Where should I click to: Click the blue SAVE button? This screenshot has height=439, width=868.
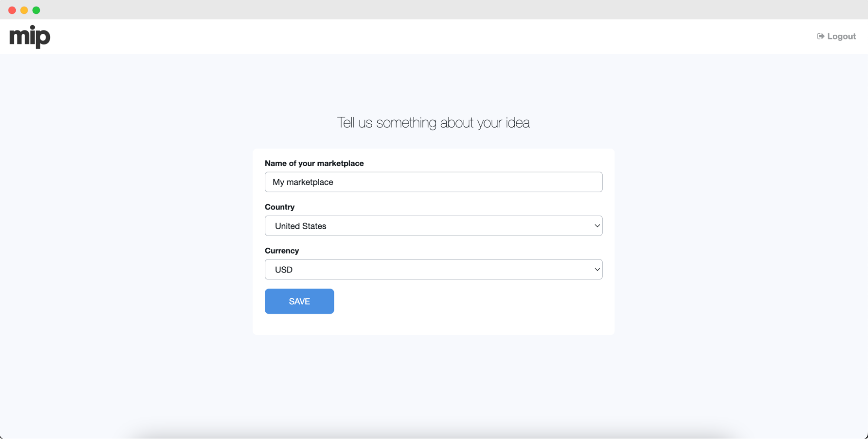pyautogui.click(x=299, y=301)
